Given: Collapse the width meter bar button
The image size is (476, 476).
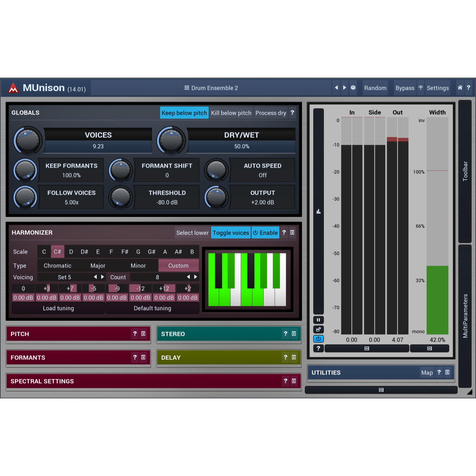Looking at the screenshot, I should (429, 348).
